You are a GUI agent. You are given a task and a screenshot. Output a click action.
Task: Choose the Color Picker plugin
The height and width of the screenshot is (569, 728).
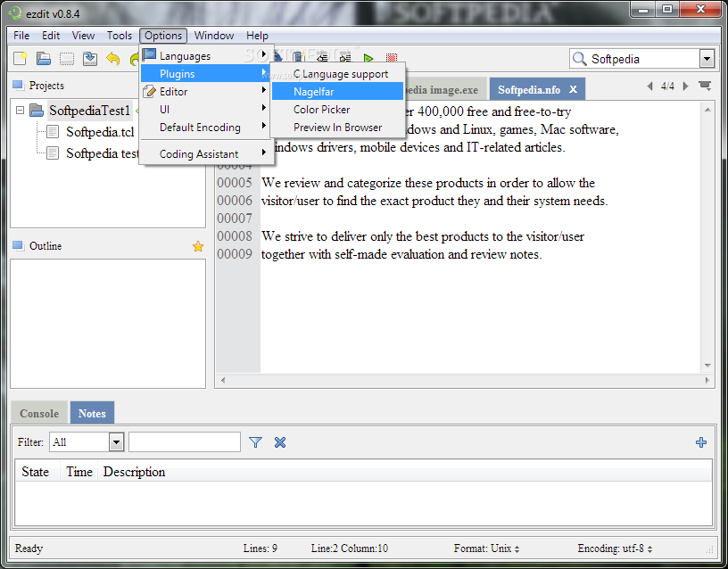(x=337, y=109)
